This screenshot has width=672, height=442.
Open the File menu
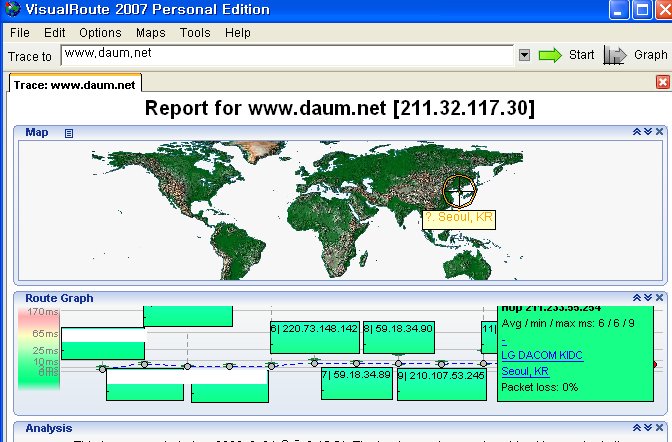tap(20, 33)
